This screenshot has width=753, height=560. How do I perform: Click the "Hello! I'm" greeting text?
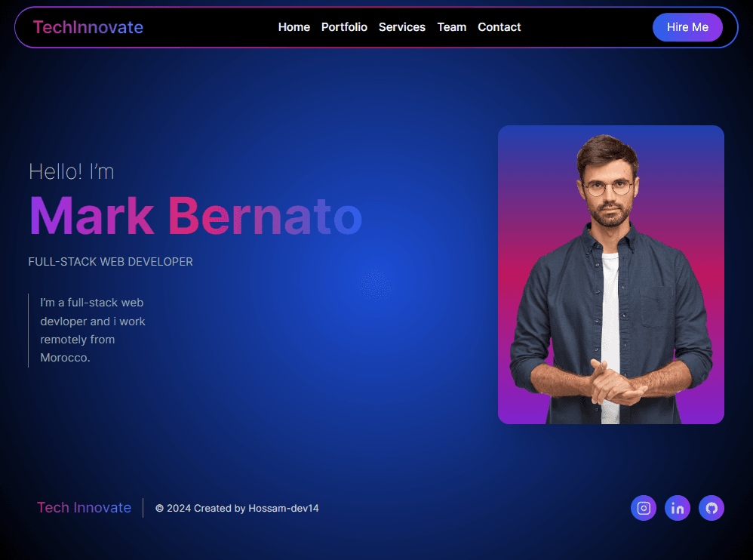(72, 171)
